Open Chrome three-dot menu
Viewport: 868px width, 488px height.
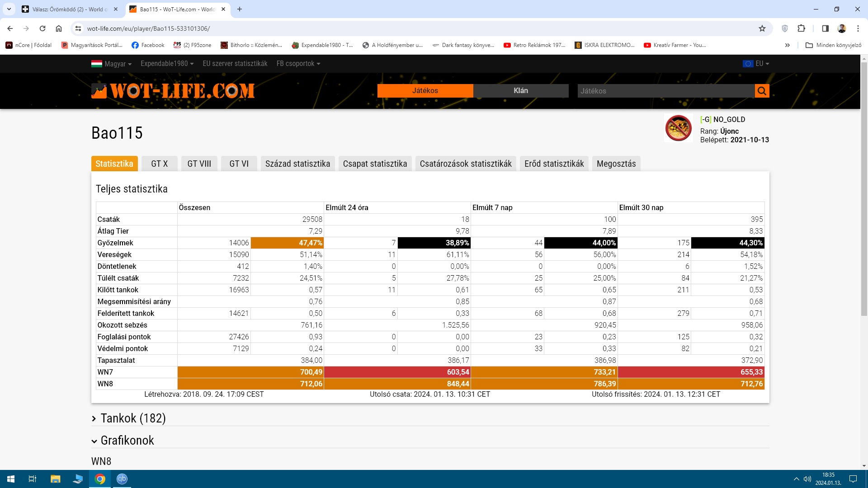coord(858,28)
